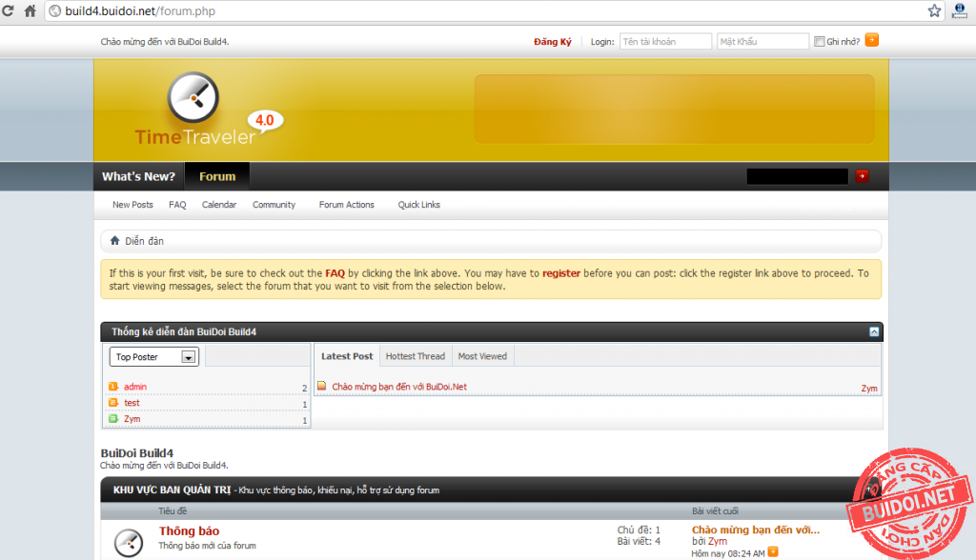Open the Quick Links menu
976x560 pixels.
(x=419, y=205)
